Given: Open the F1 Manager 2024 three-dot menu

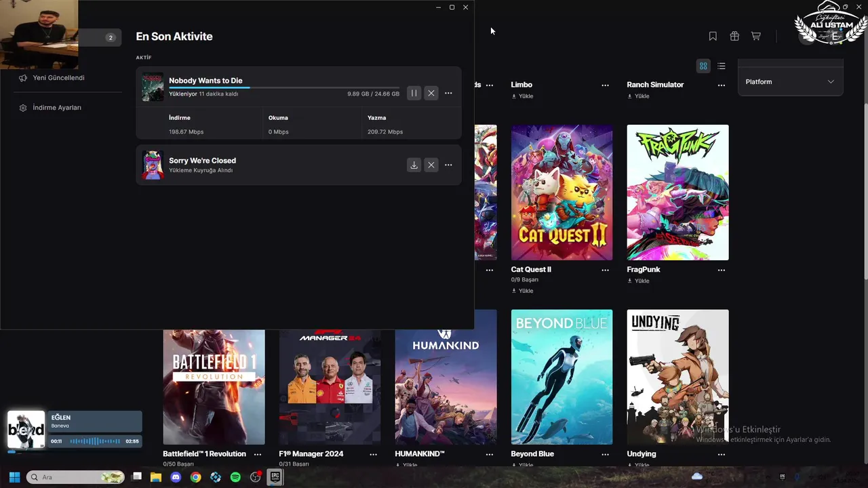Looking at the screenshot, I should [374, 454].
